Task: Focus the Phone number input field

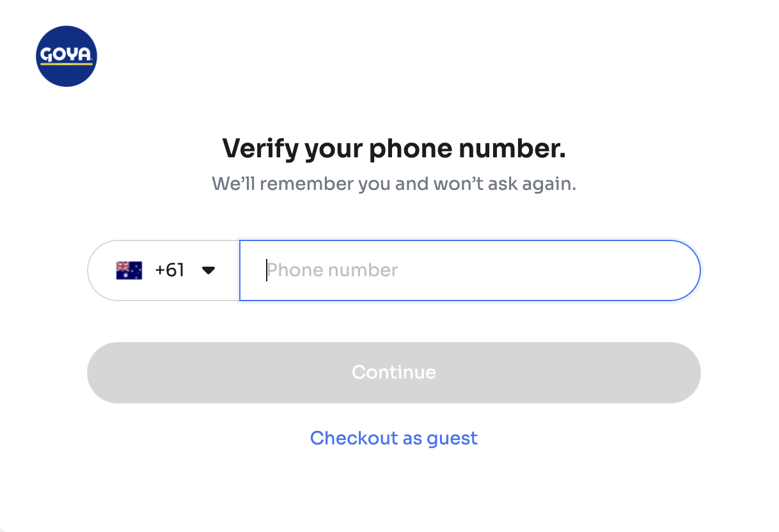Action: coord(469,270)
